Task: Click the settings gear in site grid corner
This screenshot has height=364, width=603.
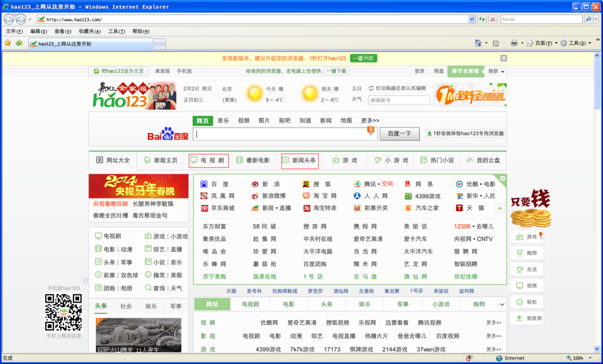Action: click(502, 179)
